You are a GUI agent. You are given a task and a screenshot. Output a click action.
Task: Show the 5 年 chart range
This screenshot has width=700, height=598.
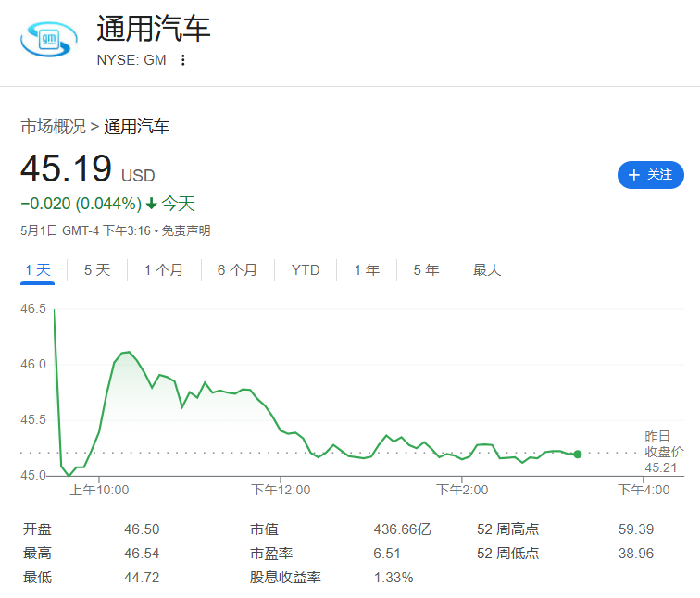[x=426, y=270]
